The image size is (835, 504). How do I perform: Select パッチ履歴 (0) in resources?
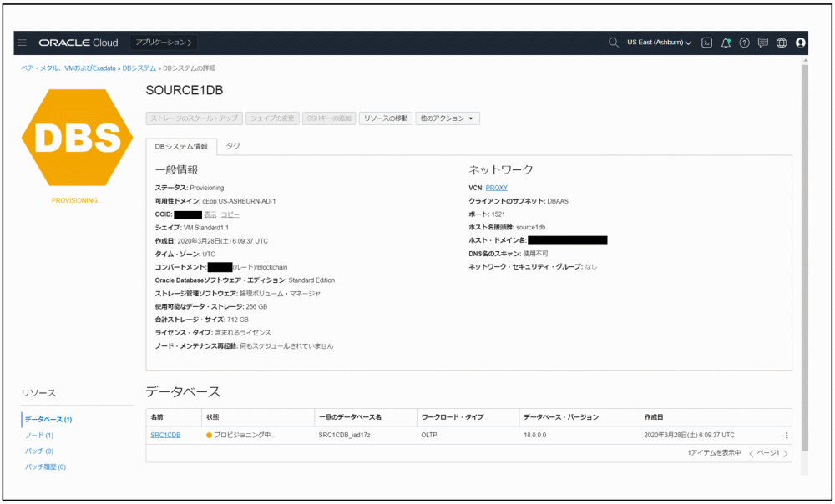45,467
